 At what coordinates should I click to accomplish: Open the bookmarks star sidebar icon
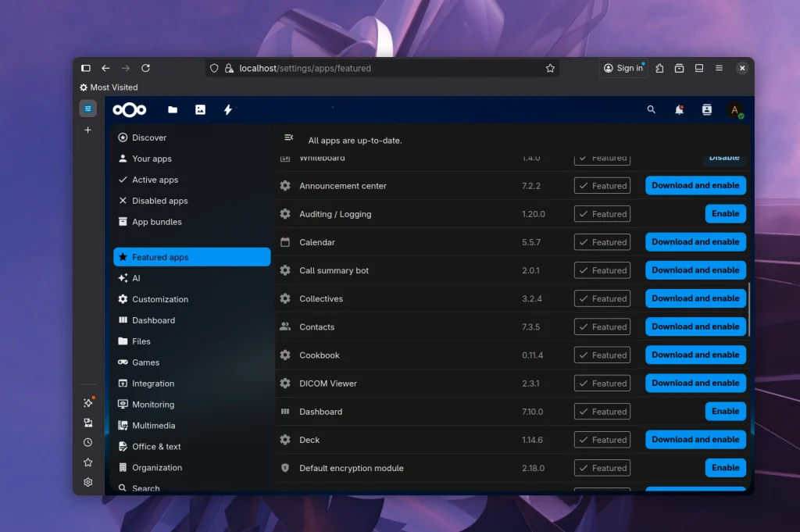click(87, 462)
